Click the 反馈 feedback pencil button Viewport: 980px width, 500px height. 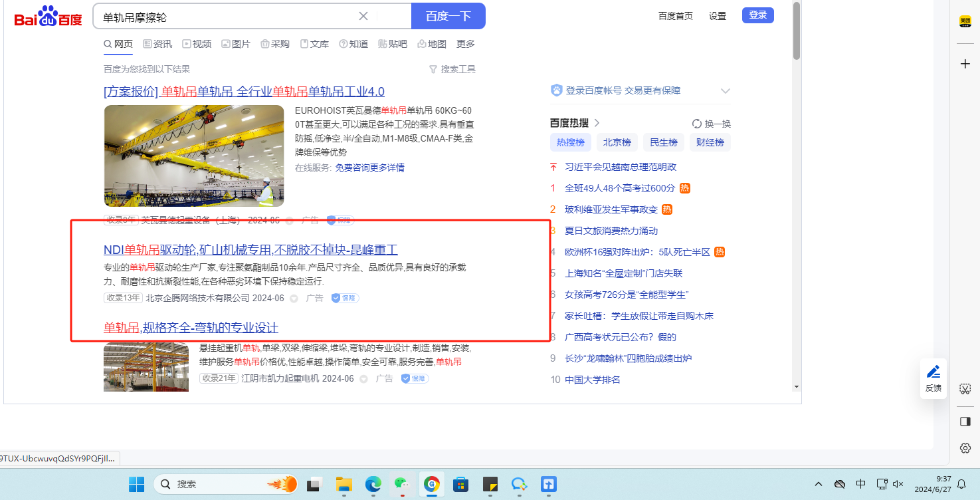pos(933,378)
